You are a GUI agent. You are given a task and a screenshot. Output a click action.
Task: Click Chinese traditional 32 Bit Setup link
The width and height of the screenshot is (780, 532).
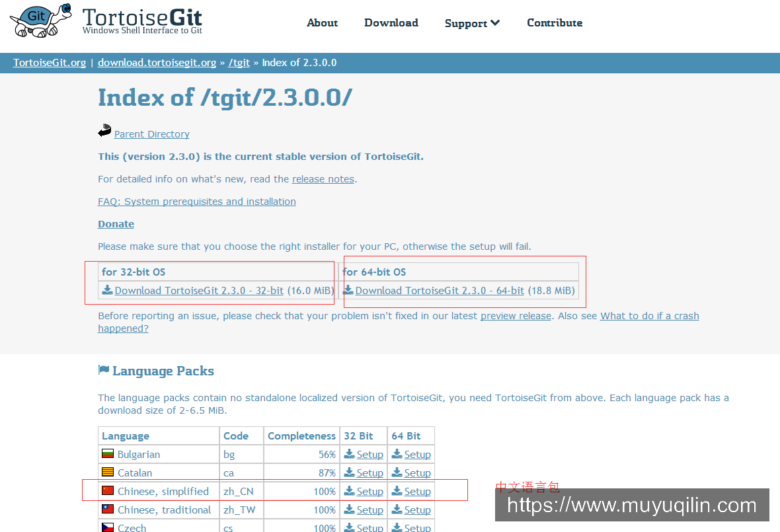370,510
